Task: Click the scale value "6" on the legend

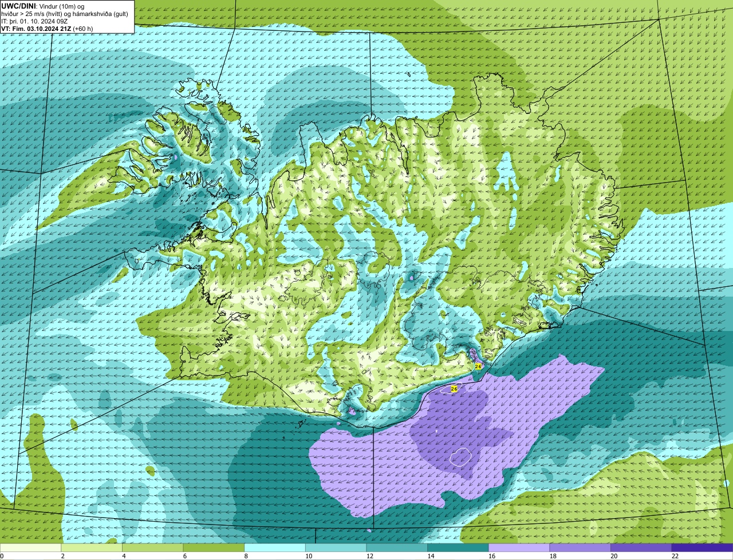Action: click(x=184, y=556)
